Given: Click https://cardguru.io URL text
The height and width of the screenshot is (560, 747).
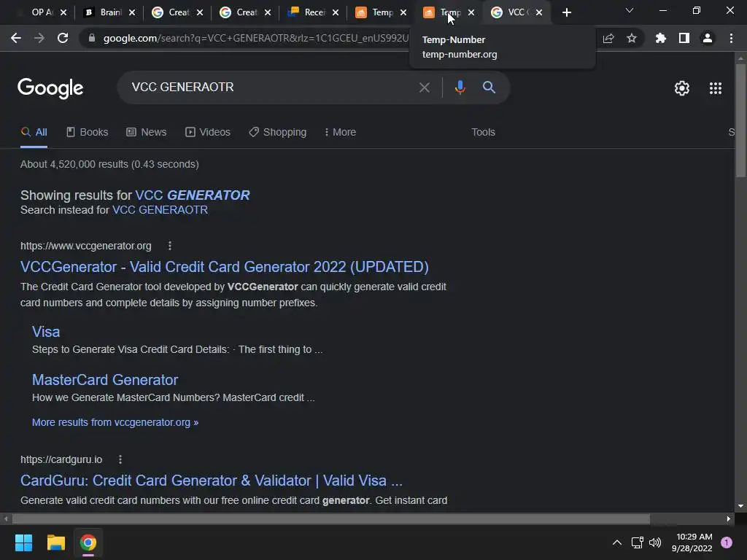Looking at the screenshot, I should point(61,459).
